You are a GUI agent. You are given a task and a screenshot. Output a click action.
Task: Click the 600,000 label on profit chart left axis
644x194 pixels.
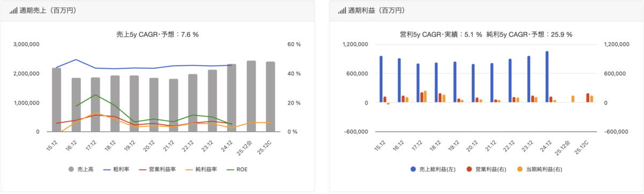357,73
